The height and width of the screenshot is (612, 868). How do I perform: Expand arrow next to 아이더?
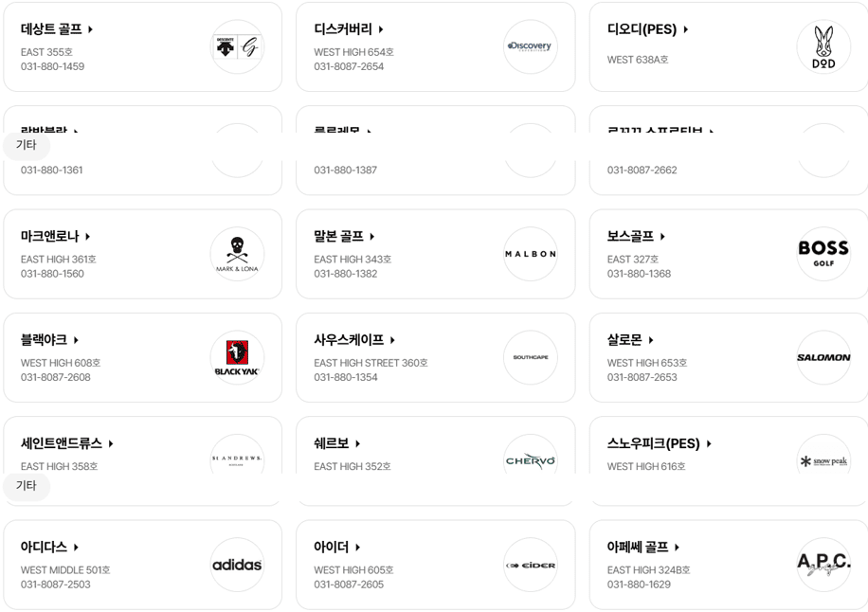click(357, 547)
